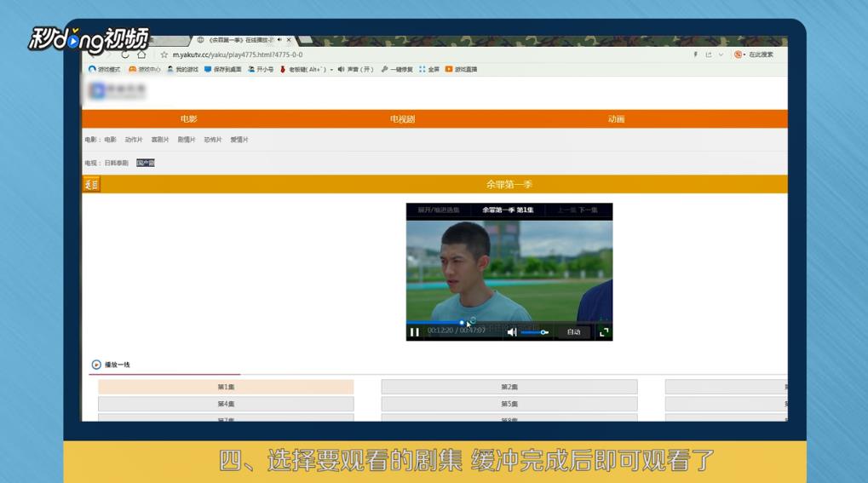Select the 剧情片 category link
This screenshot has height=483, width=868.
click(187, 140)
